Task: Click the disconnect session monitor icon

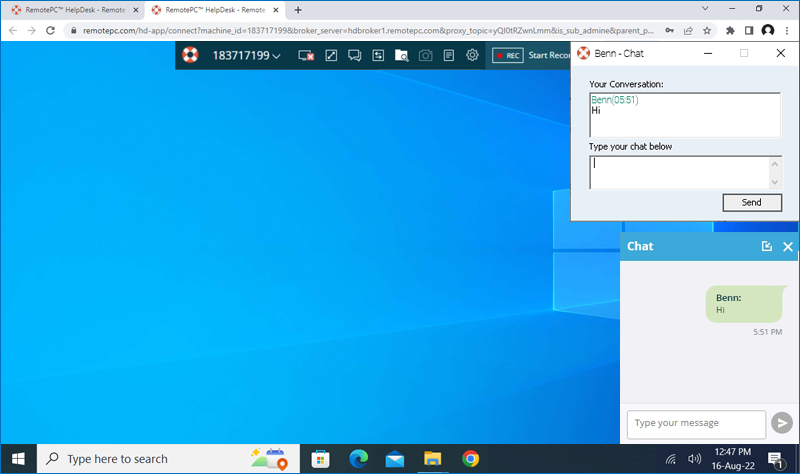Action: [x=306, y=56]
